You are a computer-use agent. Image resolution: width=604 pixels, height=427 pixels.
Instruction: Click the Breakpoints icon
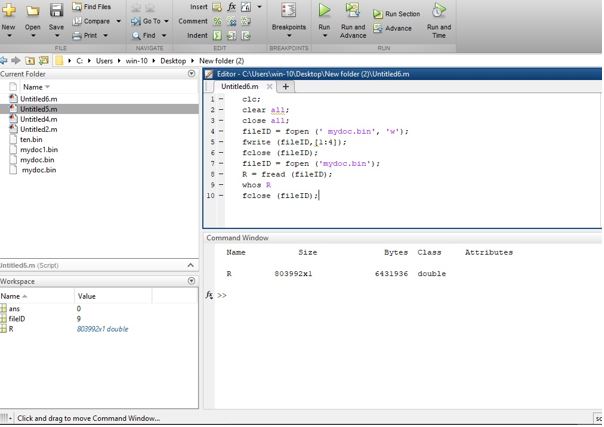click(289, 10)
